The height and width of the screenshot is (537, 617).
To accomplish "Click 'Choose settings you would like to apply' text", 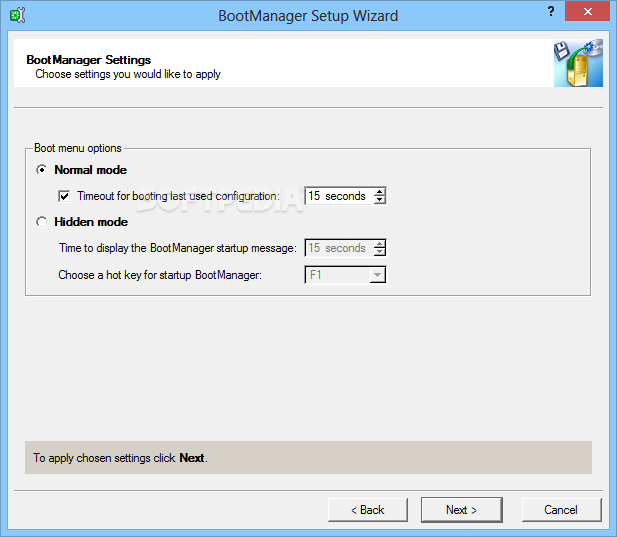I will pyautogui.click(x=128, y=74).
